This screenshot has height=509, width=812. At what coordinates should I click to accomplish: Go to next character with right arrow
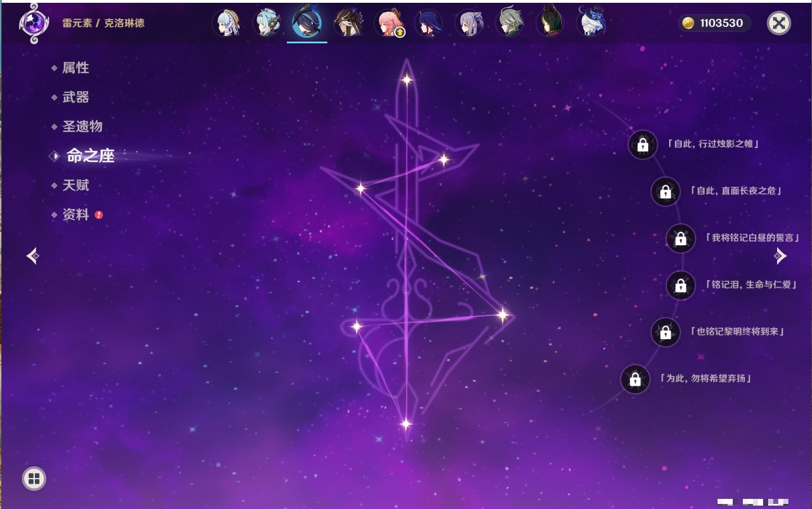coord(780,256)
